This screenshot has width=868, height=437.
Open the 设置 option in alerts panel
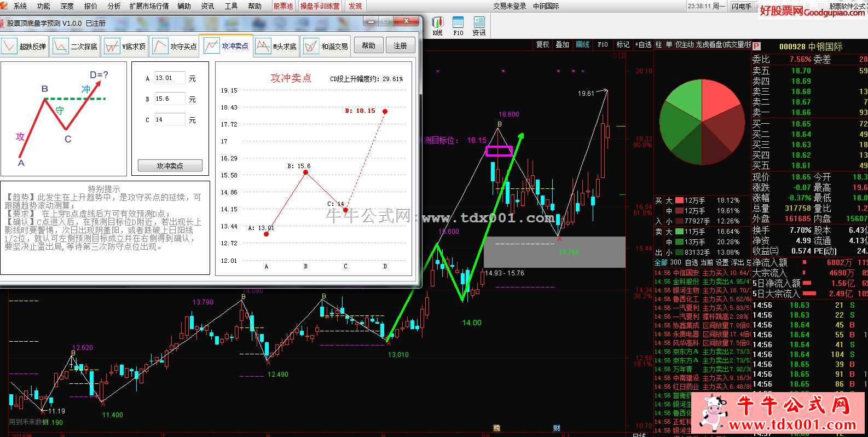click(x=722, y=262)
